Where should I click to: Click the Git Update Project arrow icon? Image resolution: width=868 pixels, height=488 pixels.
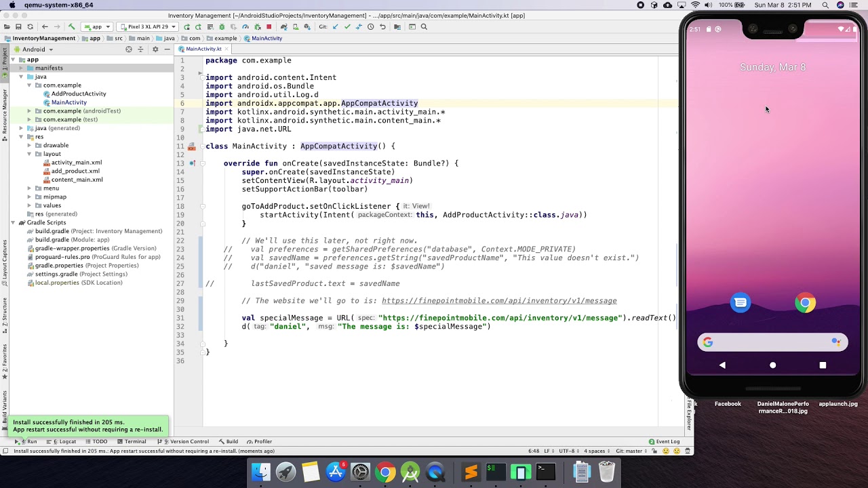click(335, 27)
